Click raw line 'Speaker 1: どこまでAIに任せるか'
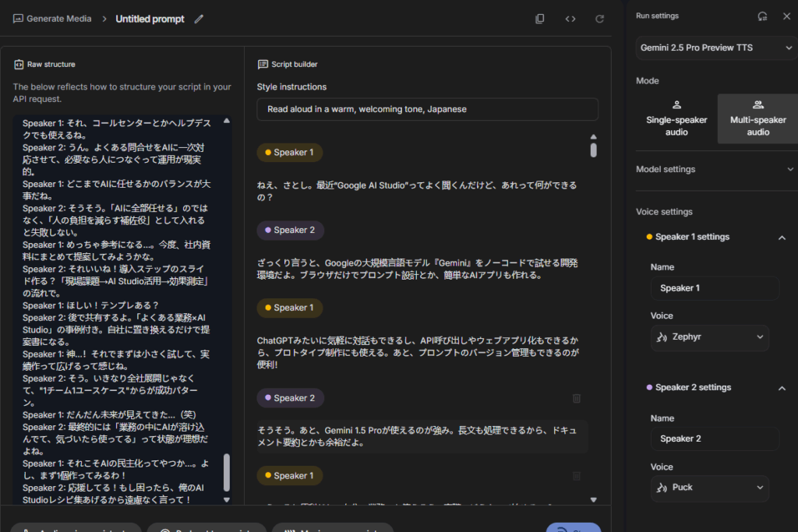 coord(116,190)
